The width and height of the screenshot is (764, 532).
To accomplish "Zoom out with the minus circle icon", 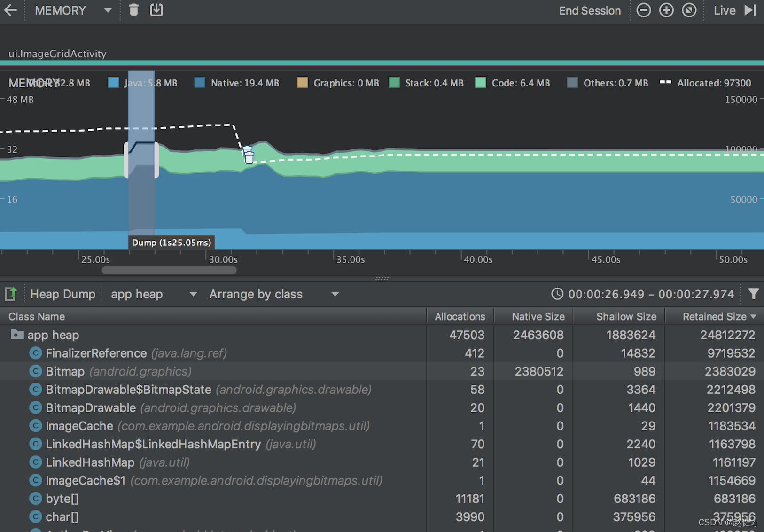I will tap(644, 10).
